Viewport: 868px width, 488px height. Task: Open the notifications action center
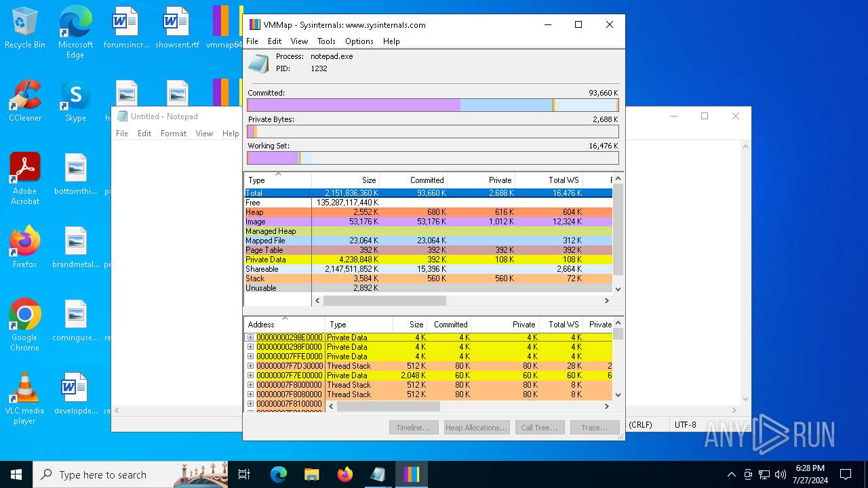(846, 474)
